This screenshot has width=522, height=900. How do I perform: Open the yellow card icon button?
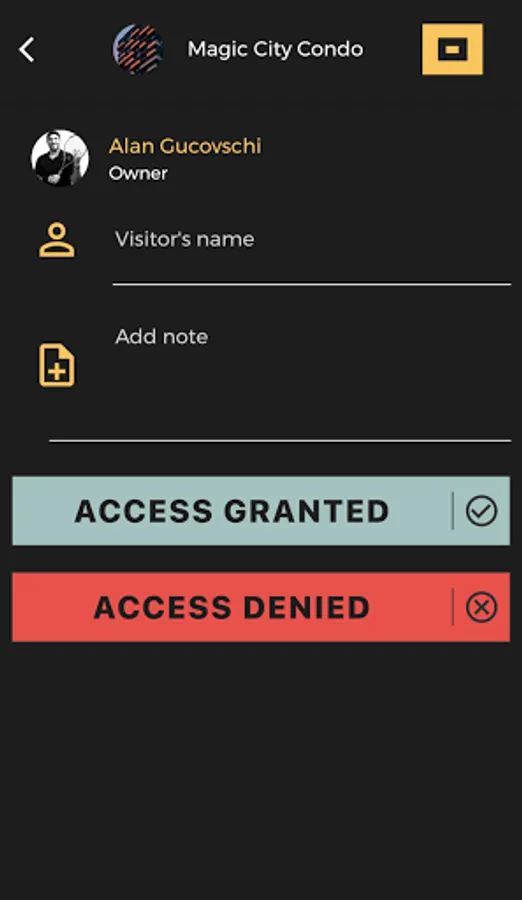[x=453, y=49]
